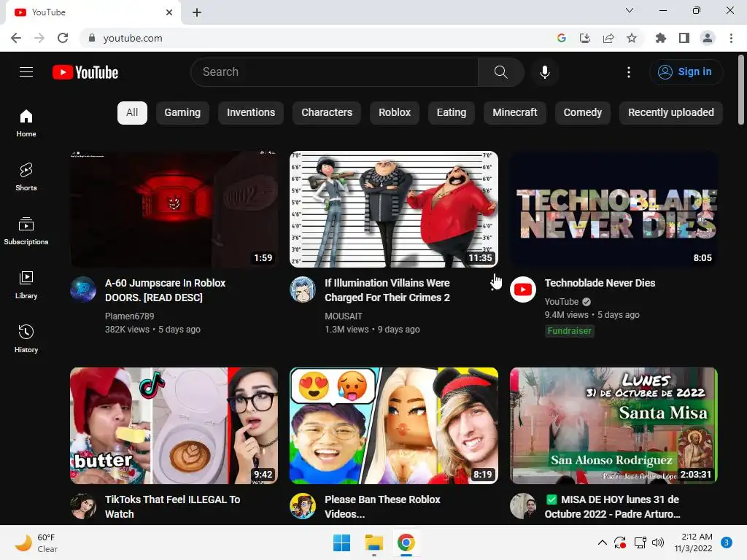The image size is (747, 560).
Task: Click the green Fundraiser badge
Action: tap(569, 331)
